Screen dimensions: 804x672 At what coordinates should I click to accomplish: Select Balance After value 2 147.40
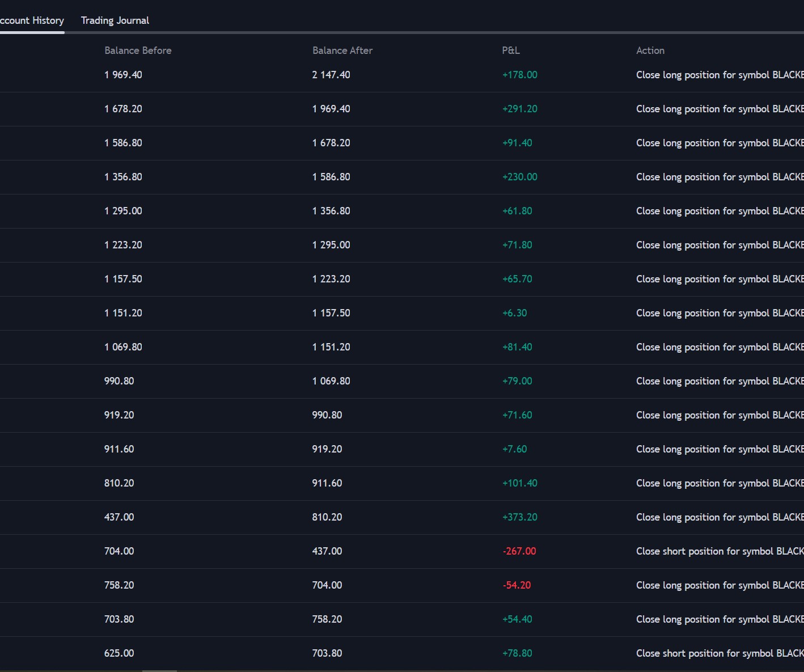331,75
